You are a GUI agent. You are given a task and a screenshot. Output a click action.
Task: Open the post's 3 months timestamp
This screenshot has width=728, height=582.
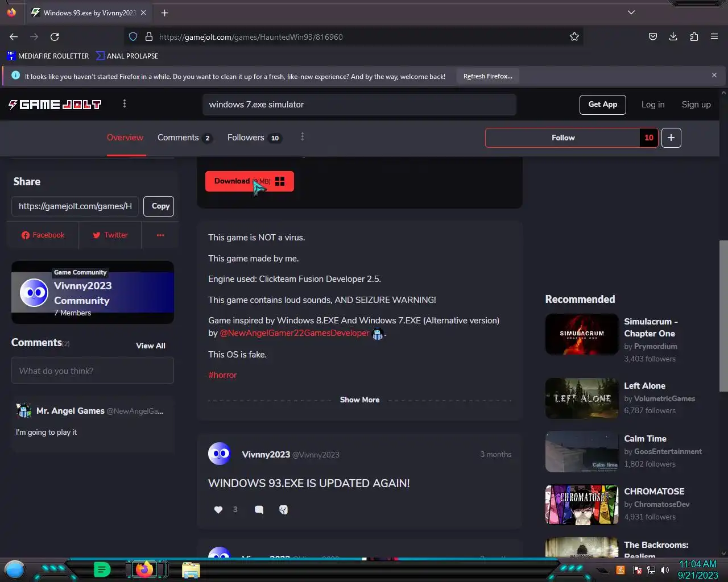496,454
